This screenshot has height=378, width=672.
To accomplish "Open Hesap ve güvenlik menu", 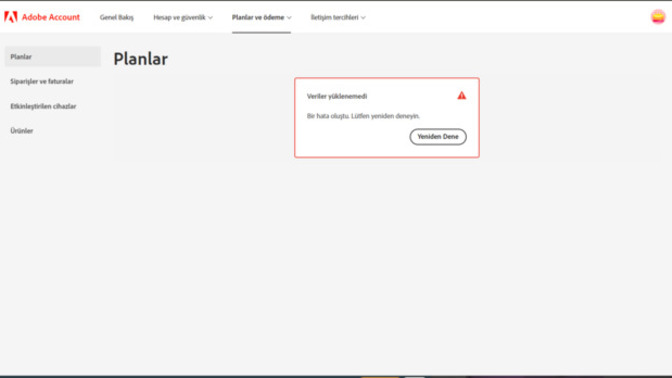I will coord(180,18).
